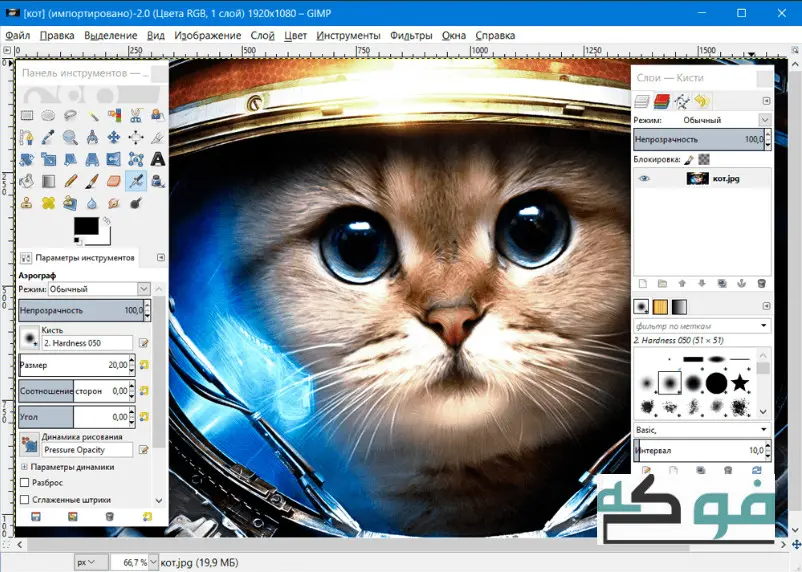Select the Blur/Sharpen droplet tool
802x572 pixels.
93,203
